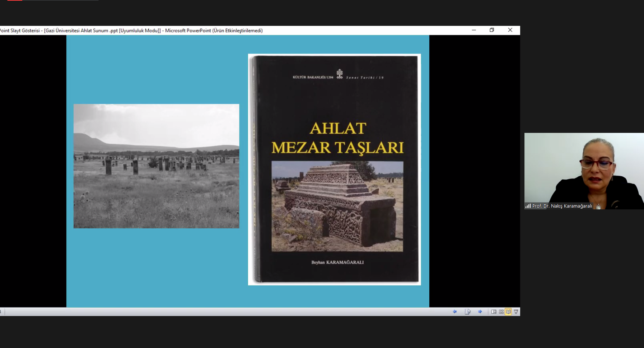Screen dimensions: 644x348
Task: Restore down the PowerPoint window
Action: [492, 30]
